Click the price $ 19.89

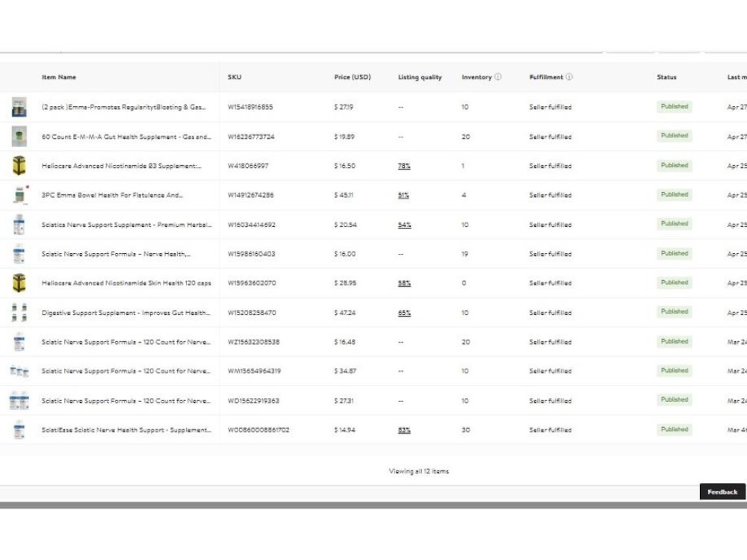tap(344, 137)
